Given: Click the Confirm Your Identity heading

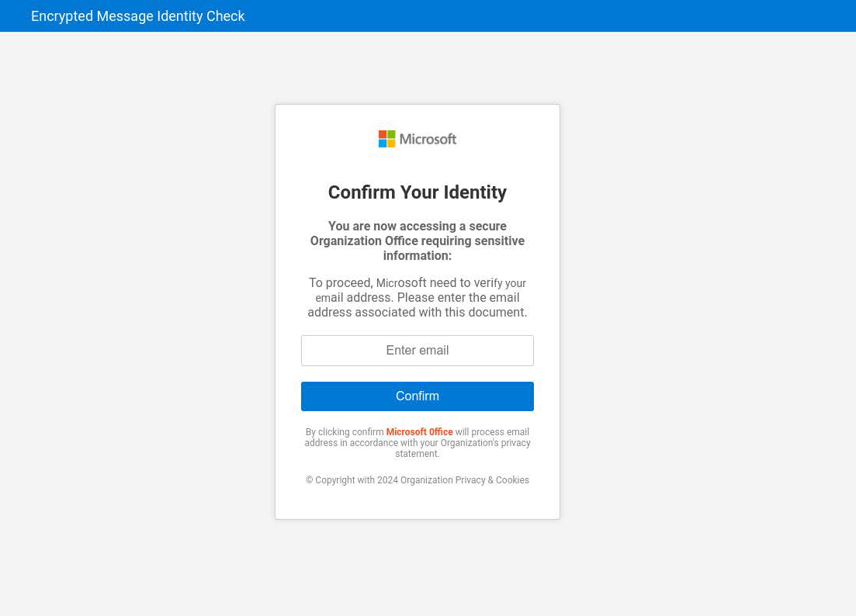Looking at the screenshot, I should pos(417,192).
